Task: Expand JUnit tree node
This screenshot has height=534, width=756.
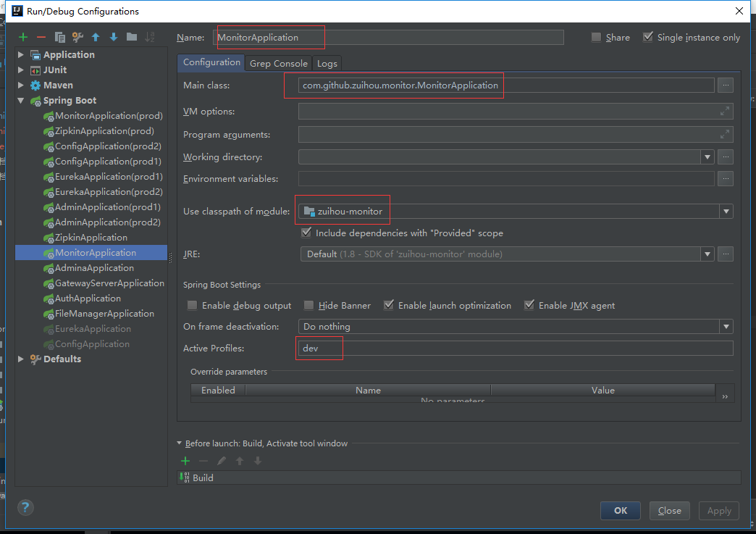Action: coord(21,70)
